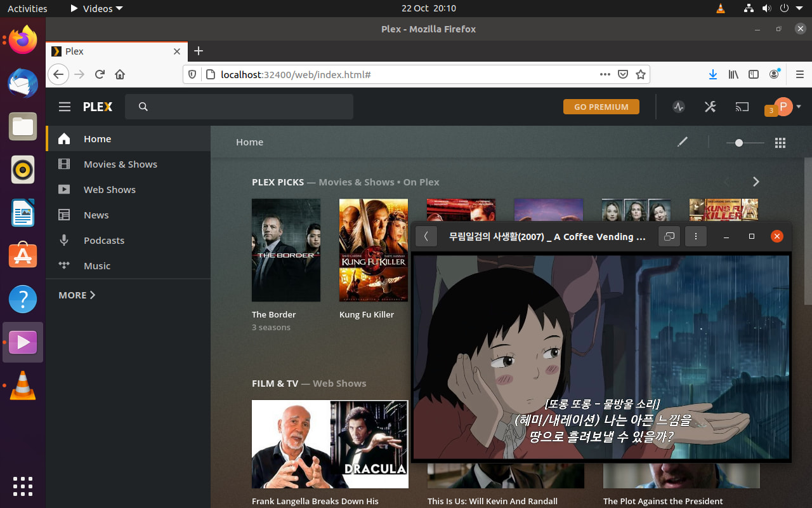Open Rhythmbox from the dock
This screenshot has width=812, height=508.
coord(23,170)
